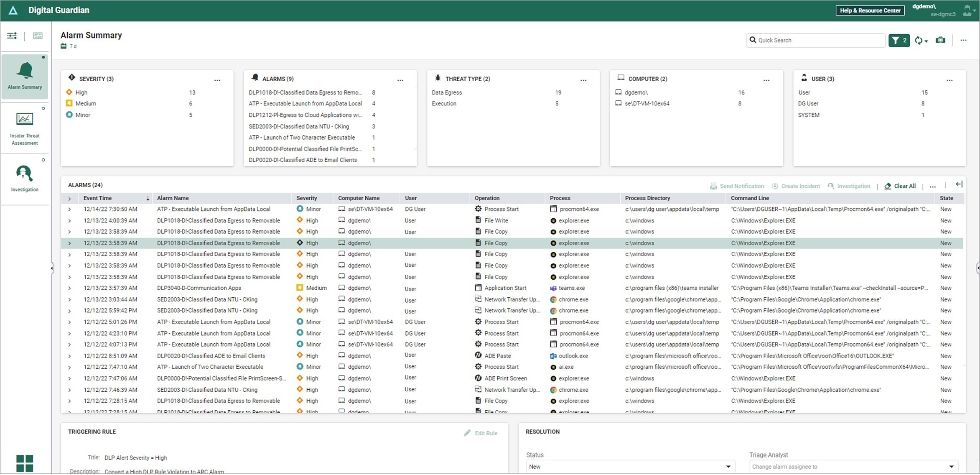This screenshot has width=980, height=475.
Task: Click the Alarm Summary sidebar icon
Action: click(25, 75)
